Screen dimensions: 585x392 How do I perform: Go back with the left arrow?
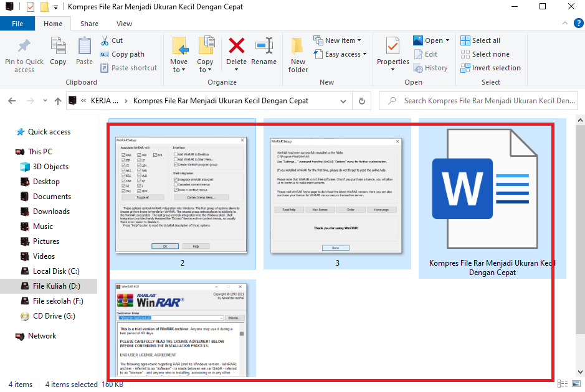[12, 101]
